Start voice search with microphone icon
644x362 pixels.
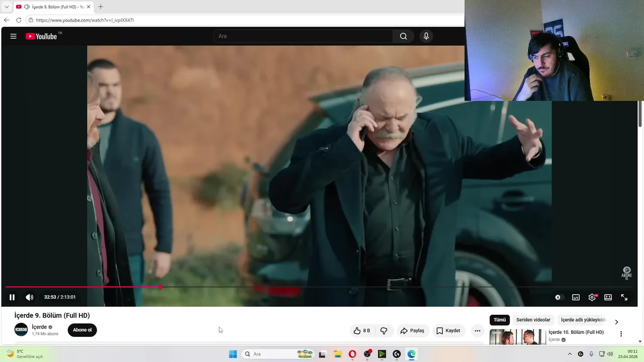click(x=426, y=36)
